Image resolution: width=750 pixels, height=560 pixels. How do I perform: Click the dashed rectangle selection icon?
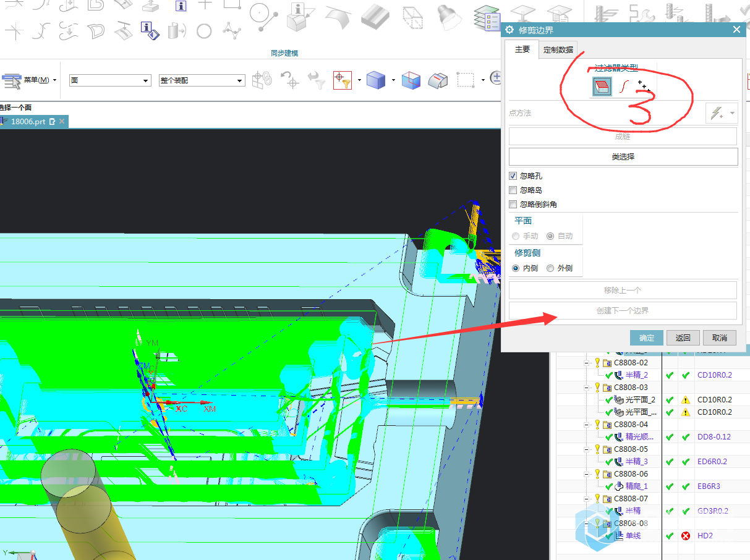[x=466, y=80]
